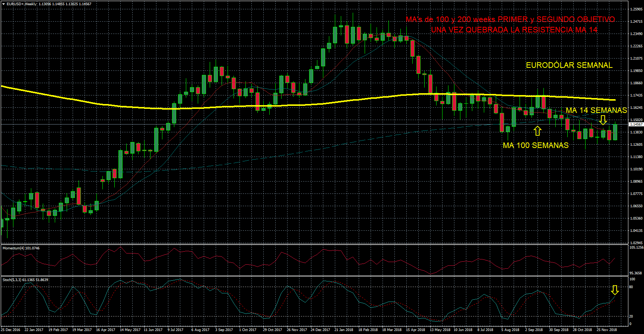The height and width of the screenshot is (334, 644).
Task: Click the Stochastic 20 level label
Action: 631,316
